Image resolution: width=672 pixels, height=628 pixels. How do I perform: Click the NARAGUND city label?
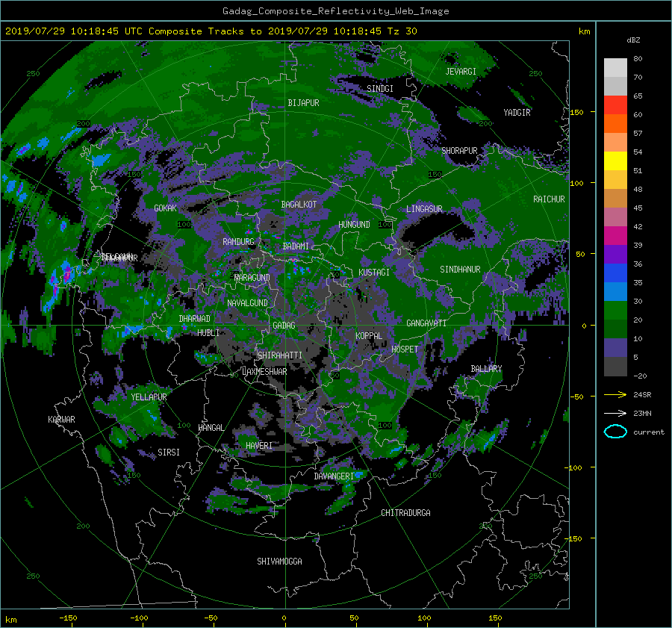coord(252,277)
